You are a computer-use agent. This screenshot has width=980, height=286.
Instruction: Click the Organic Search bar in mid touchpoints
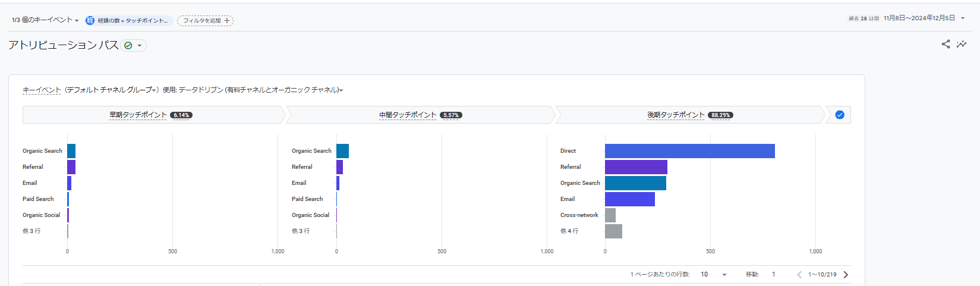[342, 151]
